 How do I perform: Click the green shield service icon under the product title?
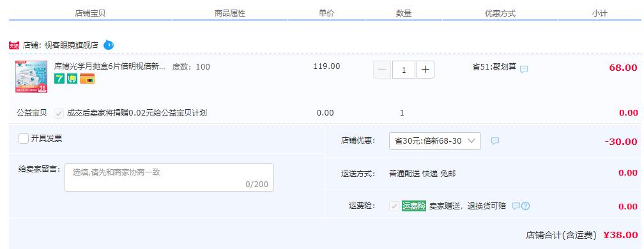coord(72,79)
